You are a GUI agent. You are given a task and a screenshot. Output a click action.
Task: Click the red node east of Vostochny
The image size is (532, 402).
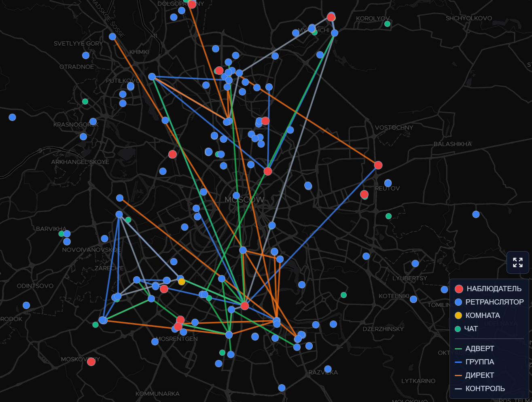378,165
